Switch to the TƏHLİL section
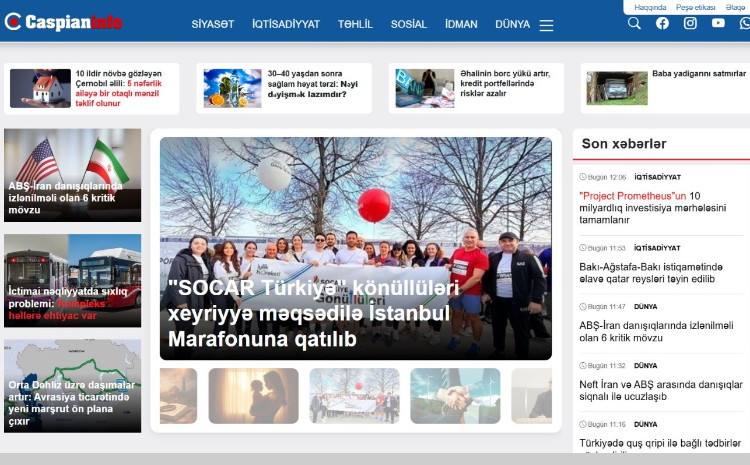This screenshot has height=465, width=750. (354, 25)
